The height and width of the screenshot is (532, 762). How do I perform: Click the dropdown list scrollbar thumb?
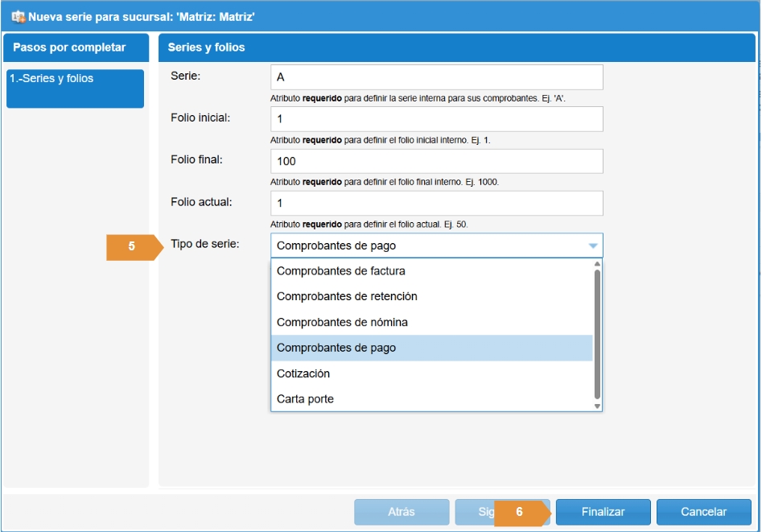[597, 334]
